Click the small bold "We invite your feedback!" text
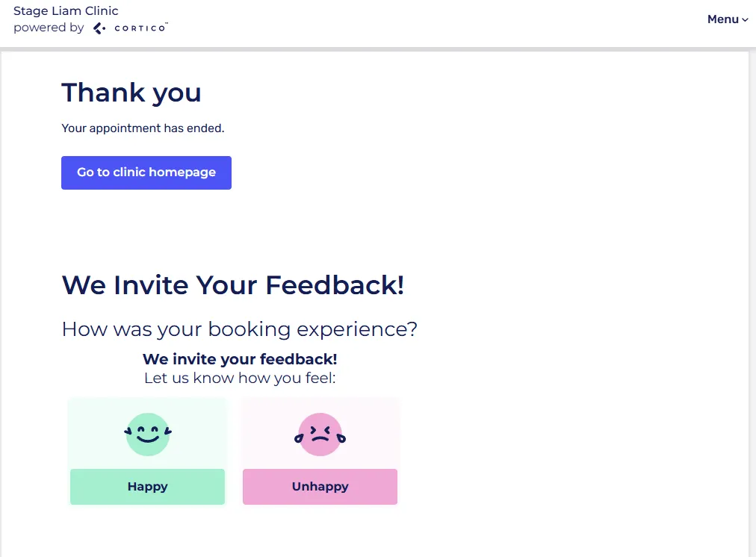756x557 pixels. point(240,359)
